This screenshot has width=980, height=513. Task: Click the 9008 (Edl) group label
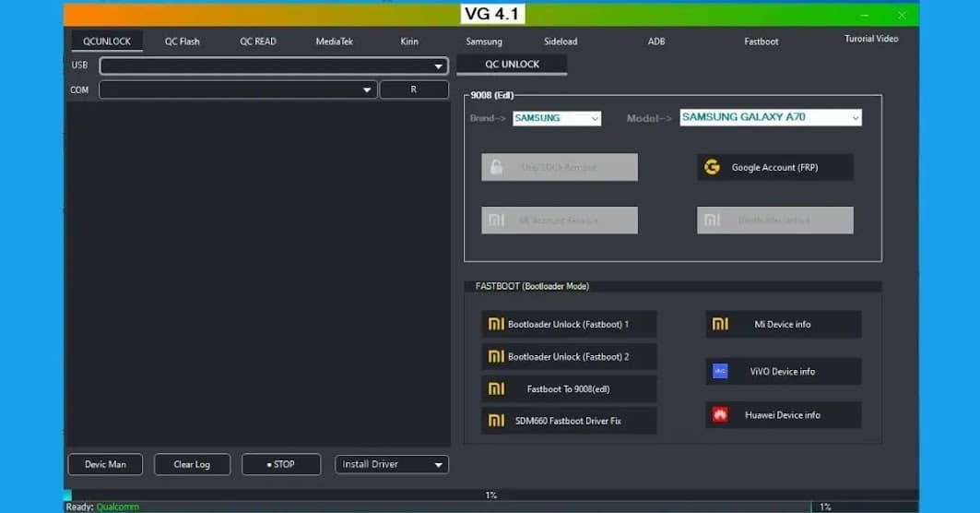click(x=492, y=95)
